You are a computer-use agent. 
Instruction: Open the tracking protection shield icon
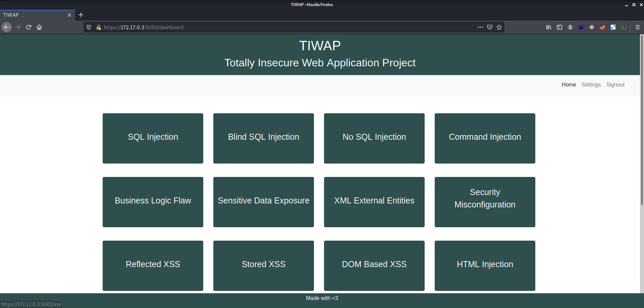point(89,27)
